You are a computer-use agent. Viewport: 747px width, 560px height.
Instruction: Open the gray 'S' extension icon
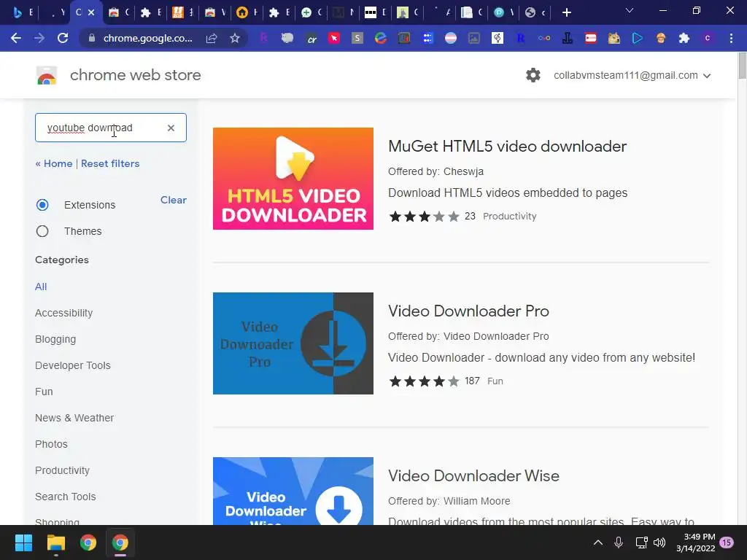pyautogui.click(x=357, y=38)
